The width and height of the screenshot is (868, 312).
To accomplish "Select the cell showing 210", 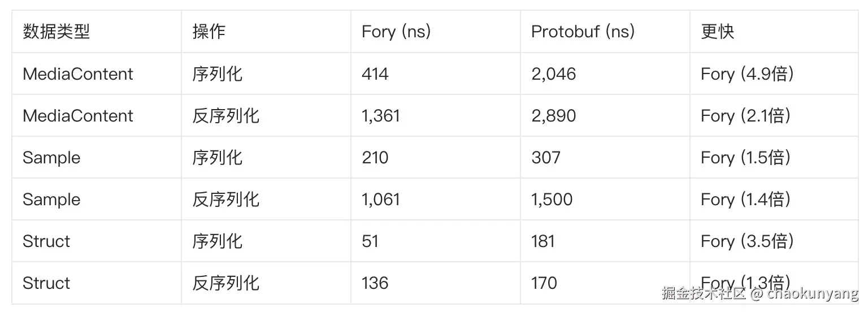I will (375, 158).
